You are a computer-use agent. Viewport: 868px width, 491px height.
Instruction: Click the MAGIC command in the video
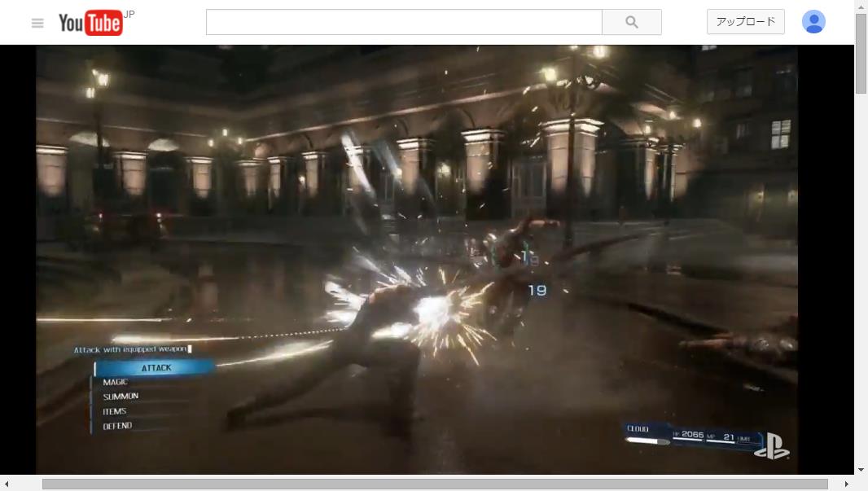click(115, 382)
